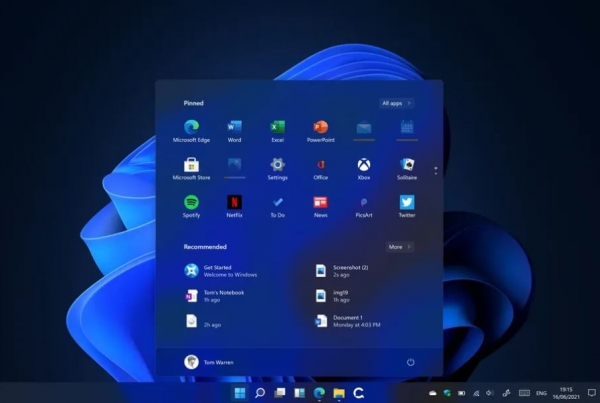Open Task View on the taskbar
Image resolution: width=600 pixels, height=403 pixels.
280,393
